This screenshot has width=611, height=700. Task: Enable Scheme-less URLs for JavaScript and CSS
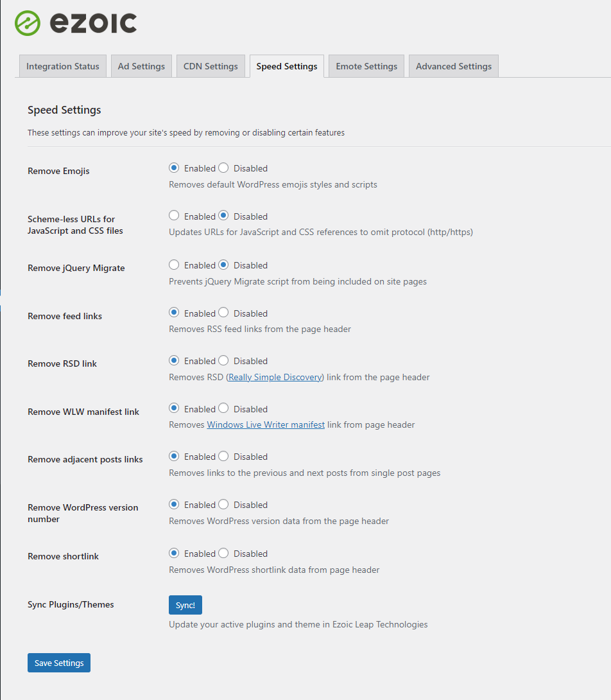pyautogui.click(x=174, y=216)
